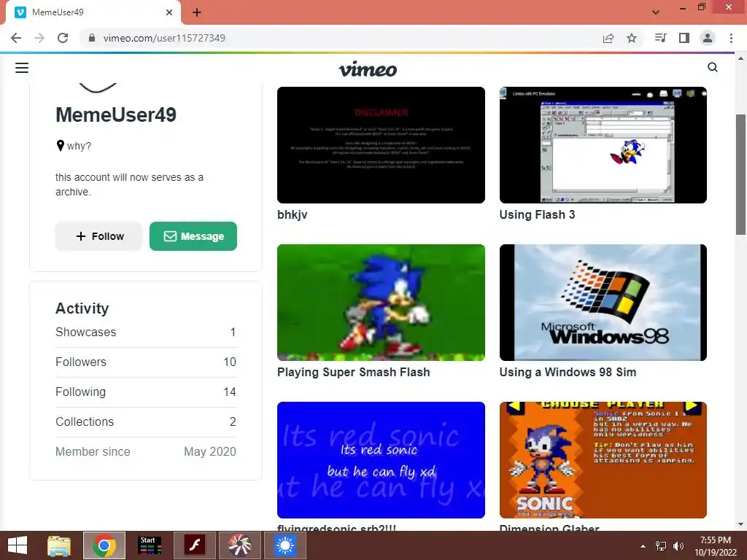The width and height of the screenshot is (747, 560).
Task: Click the 'why?' location text
Action: 79,146
